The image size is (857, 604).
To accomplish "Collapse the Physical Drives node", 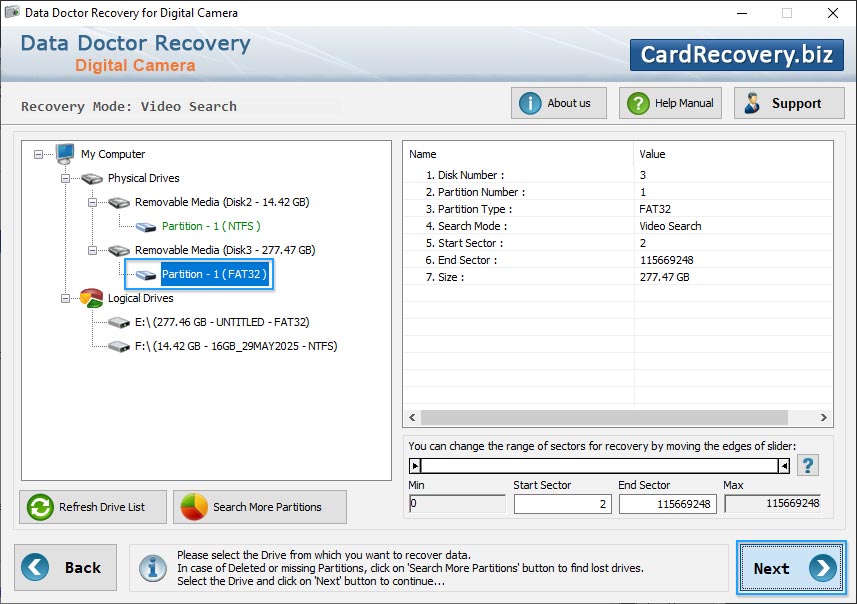I will (65, 179).
